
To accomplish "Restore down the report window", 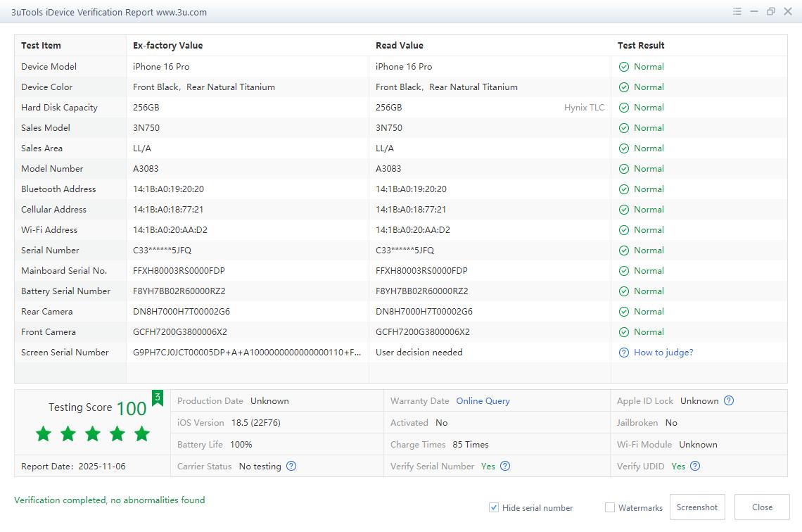I will point(771,11).
